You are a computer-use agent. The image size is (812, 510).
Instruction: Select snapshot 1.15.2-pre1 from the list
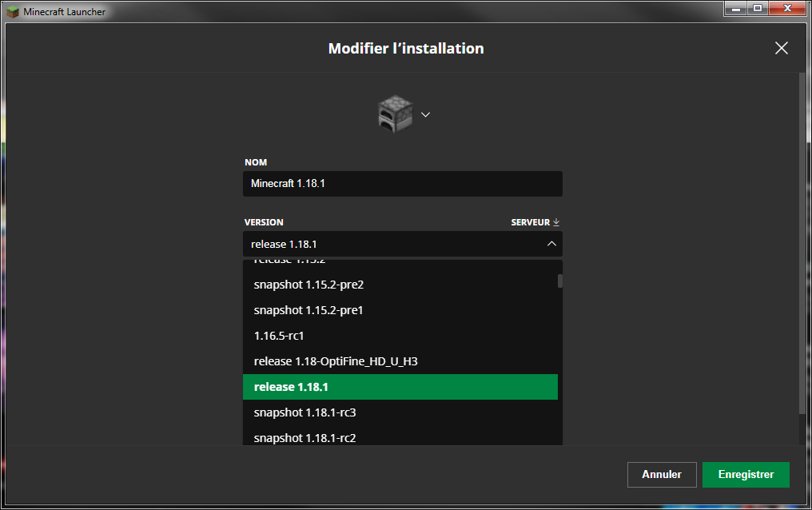pos(400,310)
